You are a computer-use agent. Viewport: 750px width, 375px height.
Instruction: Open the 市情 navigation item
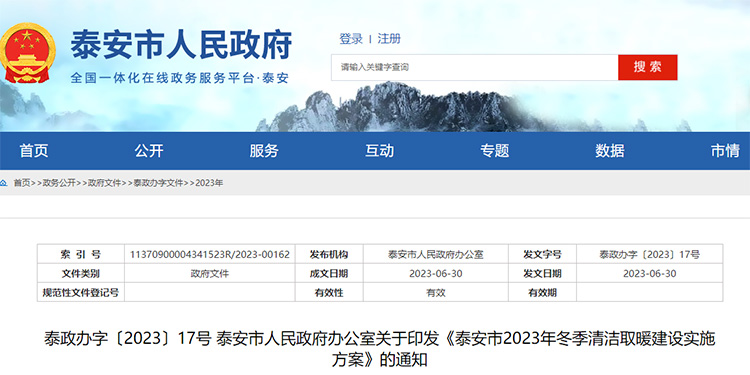[725, 151]
